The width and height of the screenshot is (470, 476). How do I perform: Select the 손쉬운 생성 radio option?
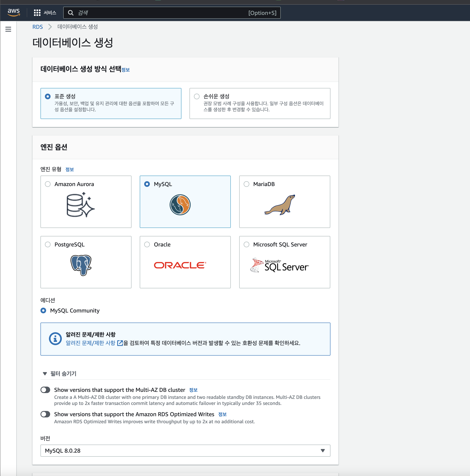tap(196, 96)
